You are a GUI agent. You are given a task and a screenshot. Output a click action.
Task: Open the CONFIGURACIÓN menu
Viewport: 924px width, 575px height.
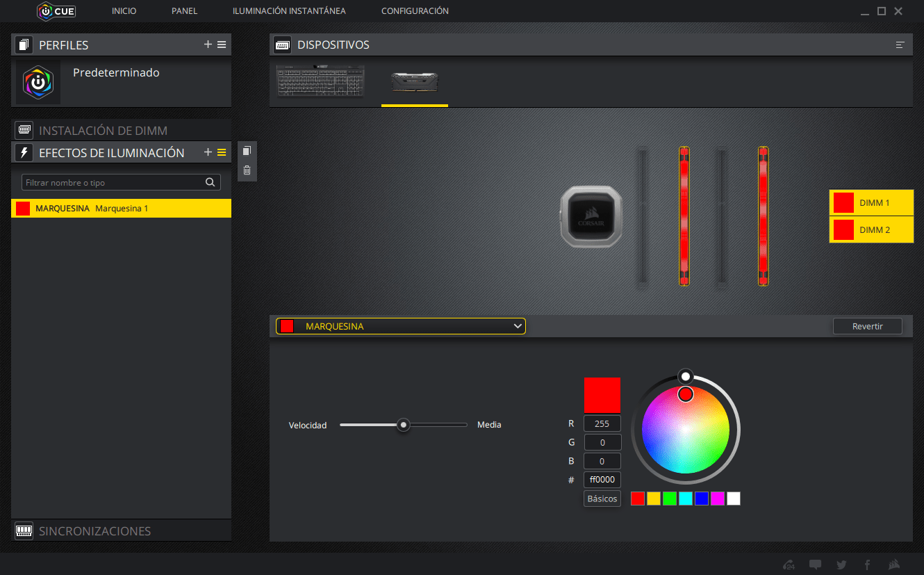415,11
